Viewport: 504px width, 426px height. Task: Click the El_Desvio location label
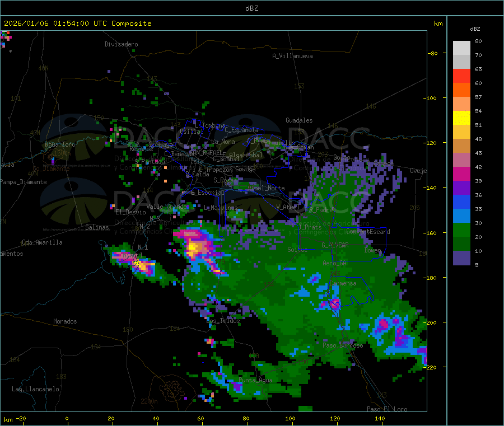130,212
